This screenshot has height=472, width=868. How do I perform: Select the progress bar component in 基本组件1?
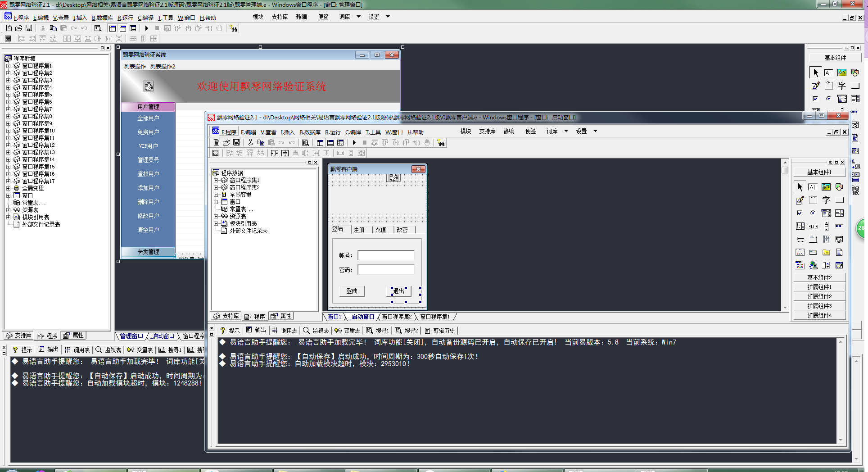[x=839, y=226]
